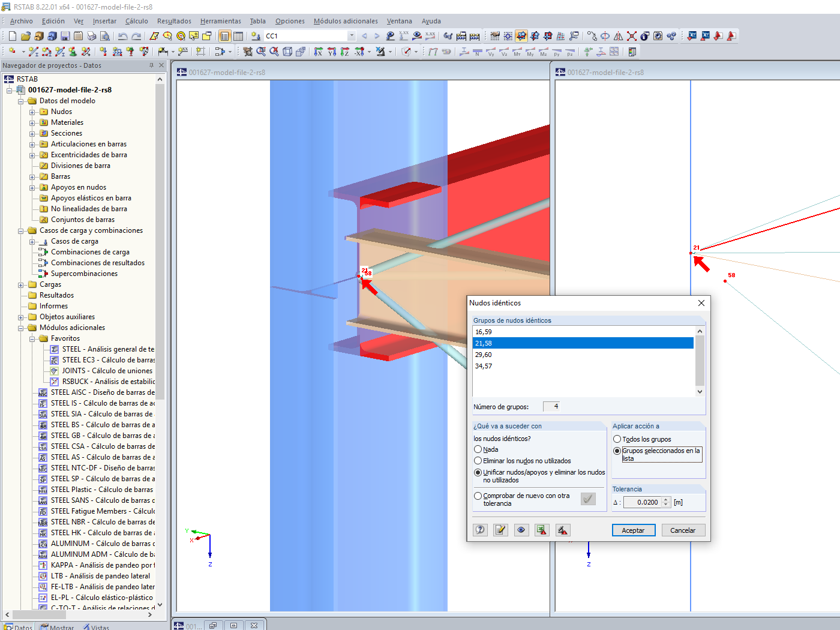Expand the Cargas tree node
This screenshot has height=630, width=840.
21,285
